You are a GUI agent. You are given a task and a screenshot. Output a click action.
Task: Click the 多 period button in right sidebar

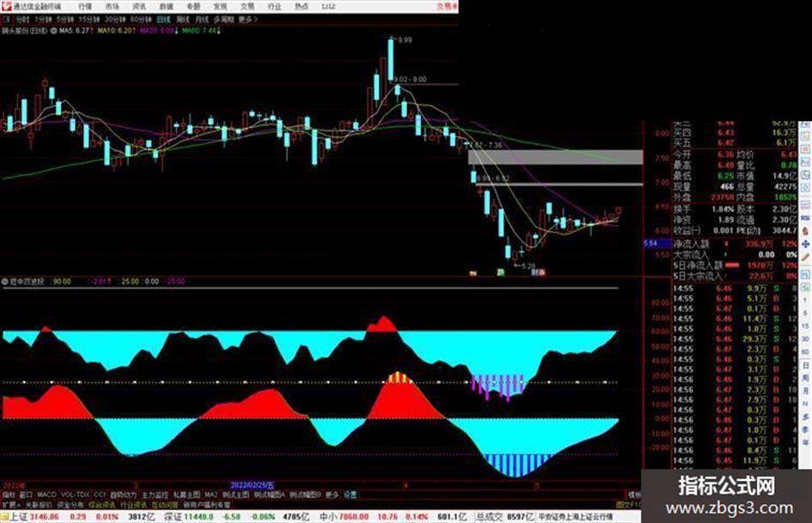coord(805,417)
